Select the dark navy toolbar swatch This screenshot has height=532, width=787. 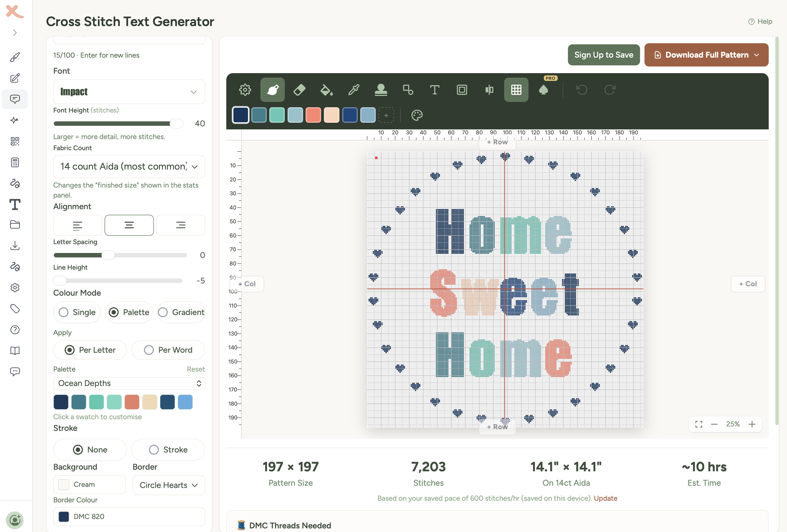[241, 115]
